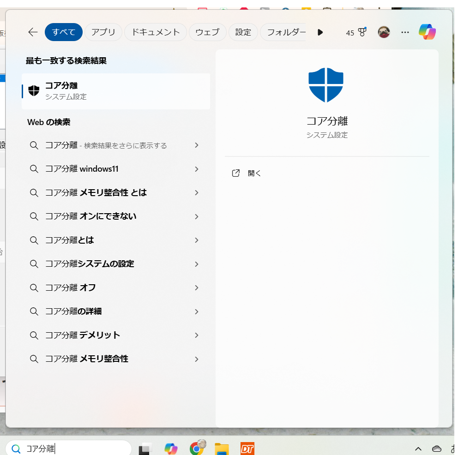The image size is (476, 455).
Task: Select the コア分離 windows11 suggestion
Action: click(116, 169)
